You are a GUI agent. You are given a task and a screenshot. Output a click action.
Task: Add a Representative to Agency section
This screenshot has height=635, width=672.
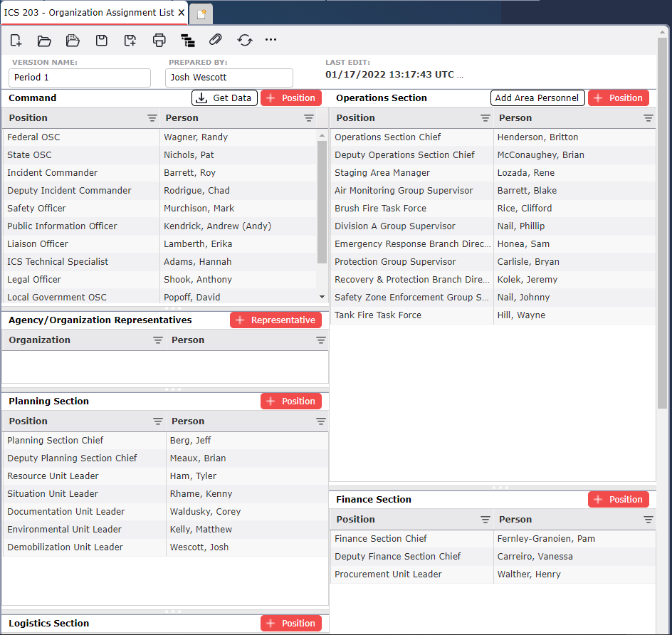coord(275,320)
